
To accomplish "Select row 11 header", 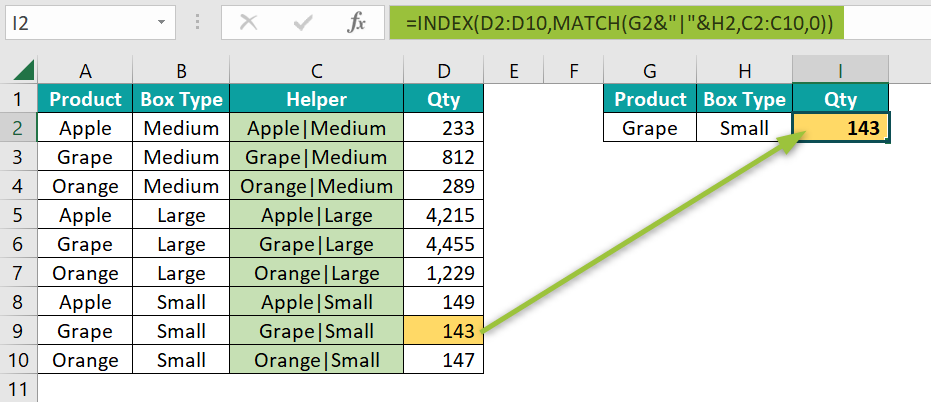I will (19, 389).
